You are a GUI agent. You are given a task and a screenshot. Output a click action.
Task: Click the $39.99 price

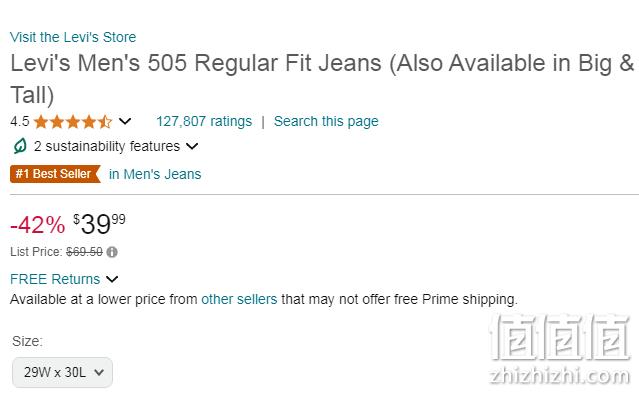pyautogui.click(x=99, y=224)
